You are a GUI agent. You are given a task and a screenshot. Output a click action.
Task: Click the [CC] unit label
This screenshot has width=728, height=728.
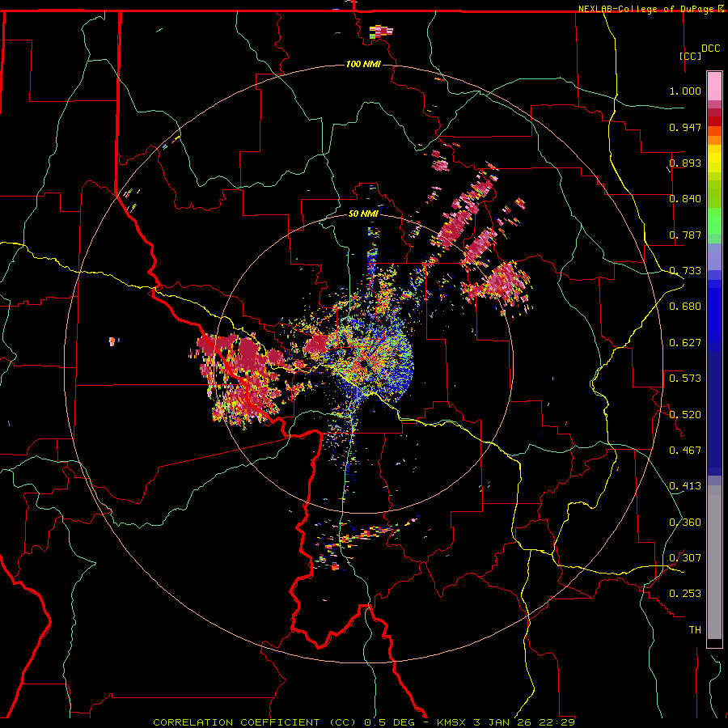point(690,56)
